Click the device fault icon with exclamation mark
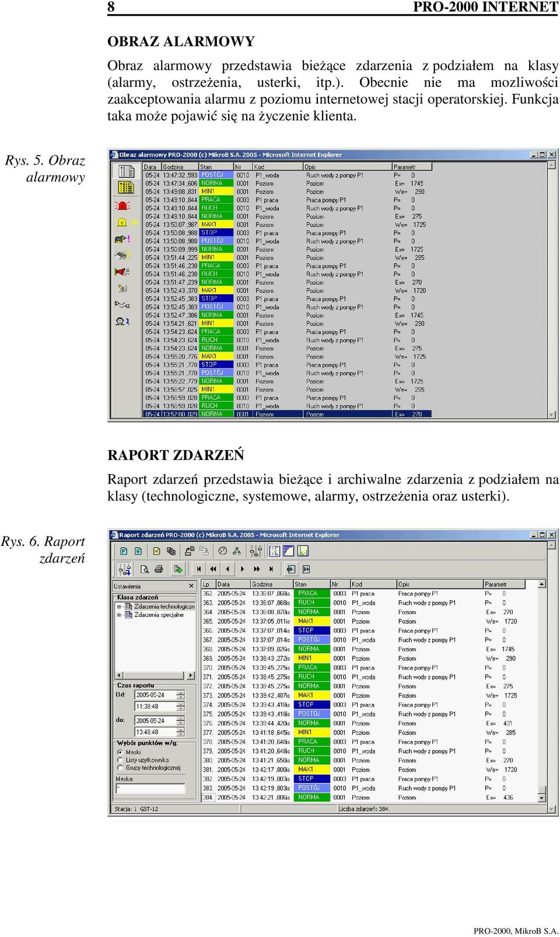 click(123, 239)
